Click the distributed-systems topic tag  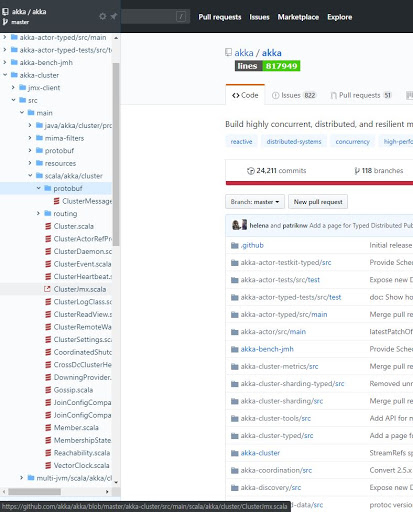294,142
